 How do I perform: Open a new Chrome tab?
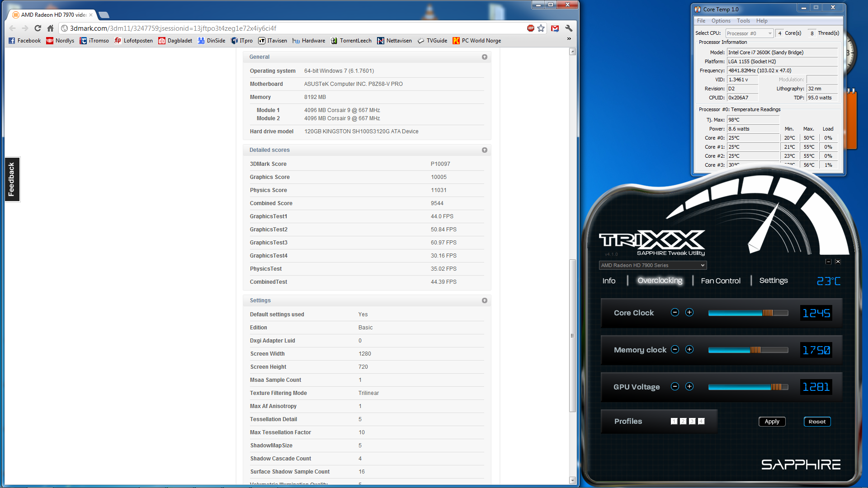(104, 15)
